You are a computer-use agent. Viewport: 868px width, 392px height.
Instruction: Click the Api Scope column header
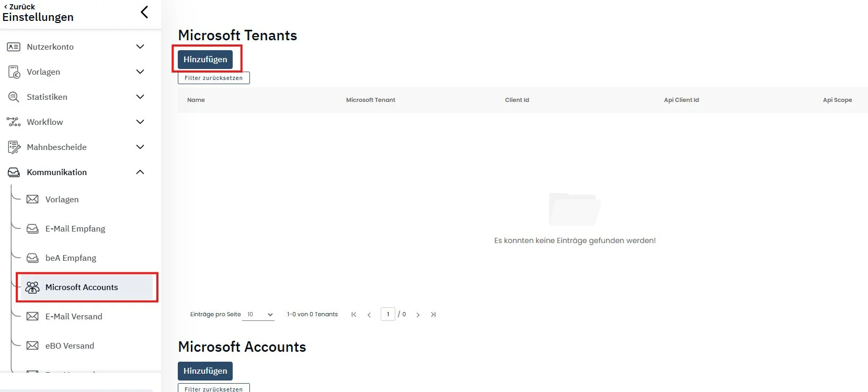837,100
